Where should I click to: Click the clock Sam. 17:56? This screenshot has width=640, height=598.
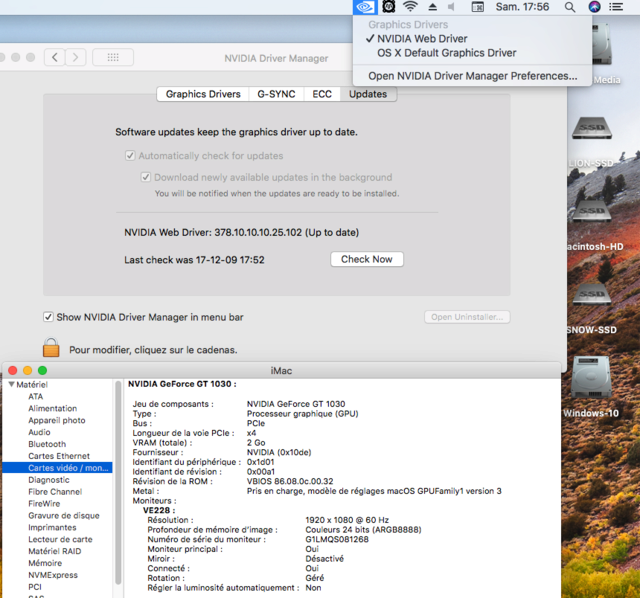pos(522,7)
